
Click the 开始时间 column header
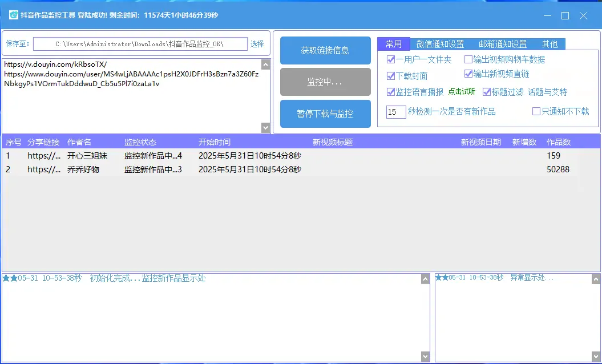[215, 142]
